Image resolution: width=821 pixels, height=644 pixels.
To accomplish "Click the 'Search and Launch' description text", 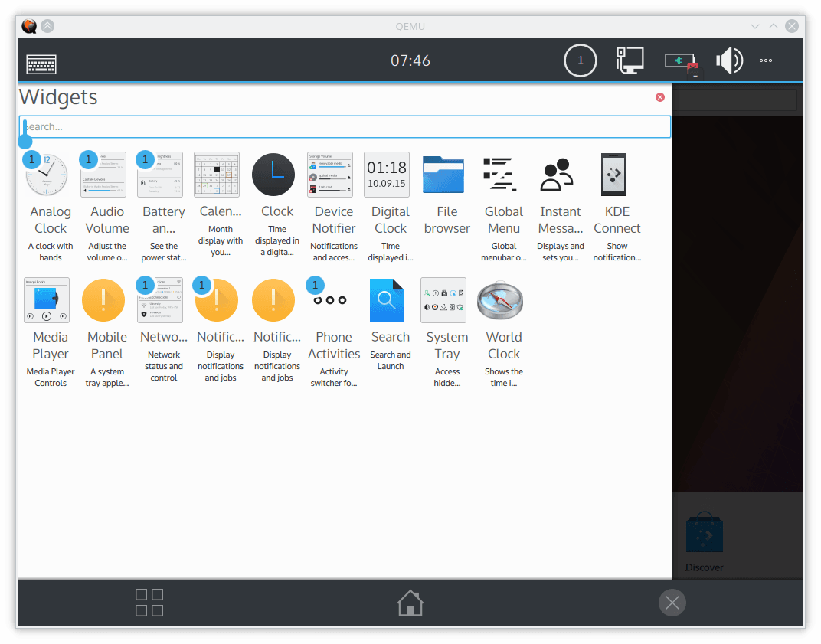I will 391,361.
